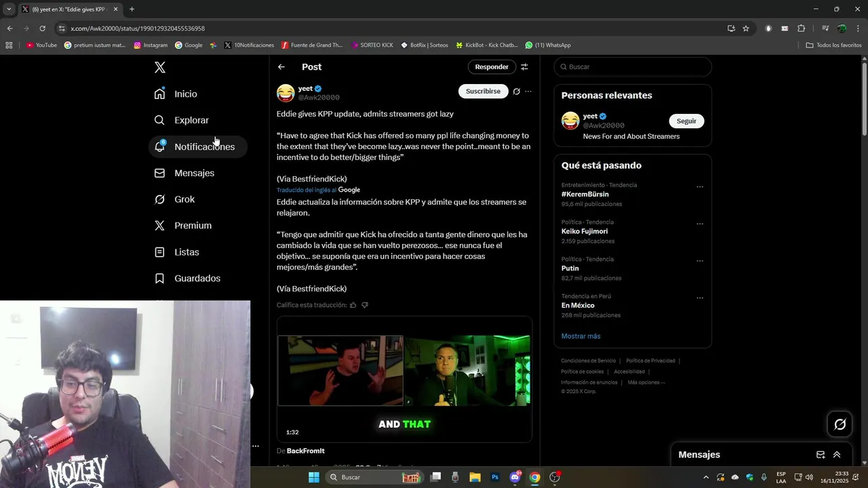Open the Chrome tab search dropdown
This screenshot has height=488, width=868.
9,9
